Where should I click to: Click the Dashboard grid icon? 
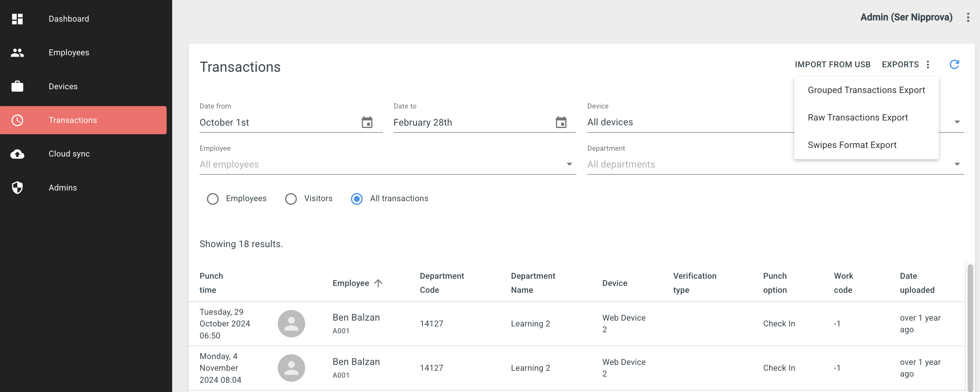(x=17, y=19)
